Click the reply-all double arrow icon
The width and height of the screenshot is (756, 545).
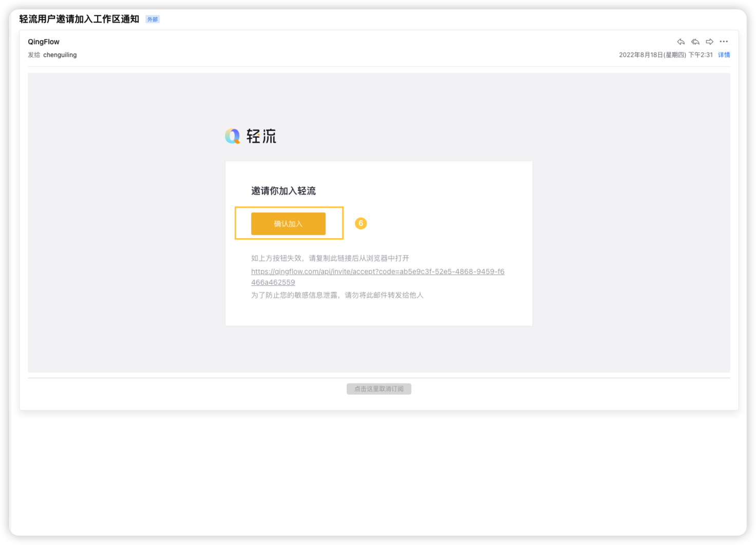pos(695,42)
